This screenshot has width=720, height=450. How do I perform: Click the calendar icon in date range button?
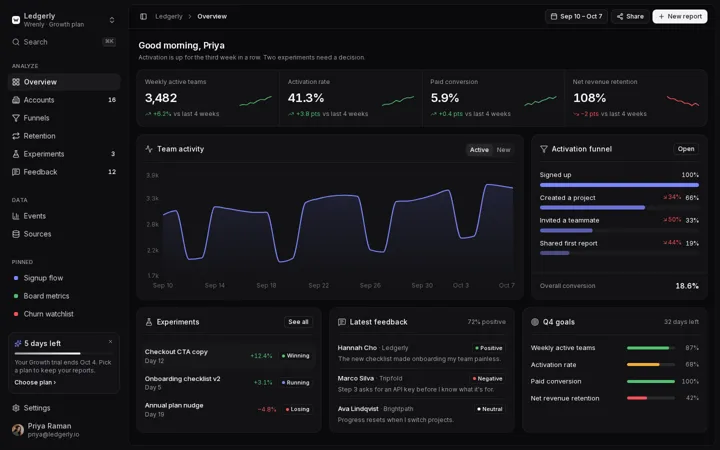point(554,17)
